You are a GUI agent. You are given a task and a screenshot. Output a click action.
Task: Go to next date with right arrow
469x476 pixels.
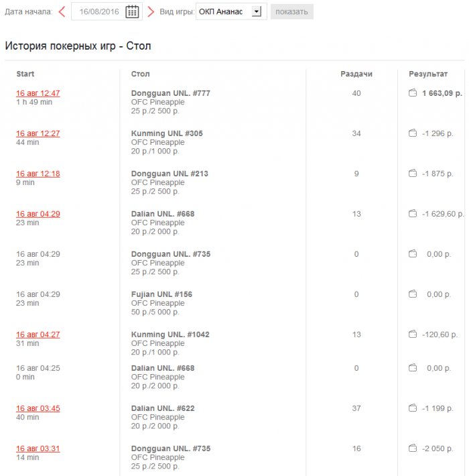pyautogui.click(x=151, y=12)
